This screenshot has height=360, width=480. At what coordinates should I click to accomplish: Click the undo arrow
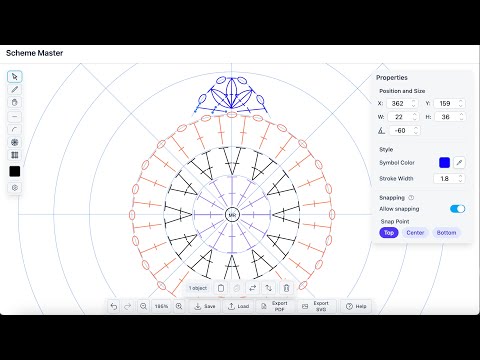point(114,306)
